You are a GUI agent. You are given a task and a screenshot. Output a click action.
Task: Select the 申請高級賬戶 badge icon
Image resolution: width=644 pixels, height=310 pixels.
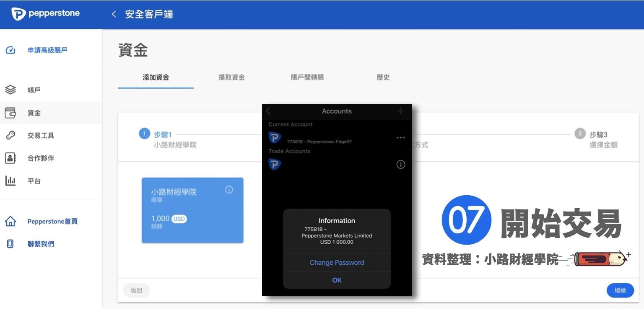(10, 49)
